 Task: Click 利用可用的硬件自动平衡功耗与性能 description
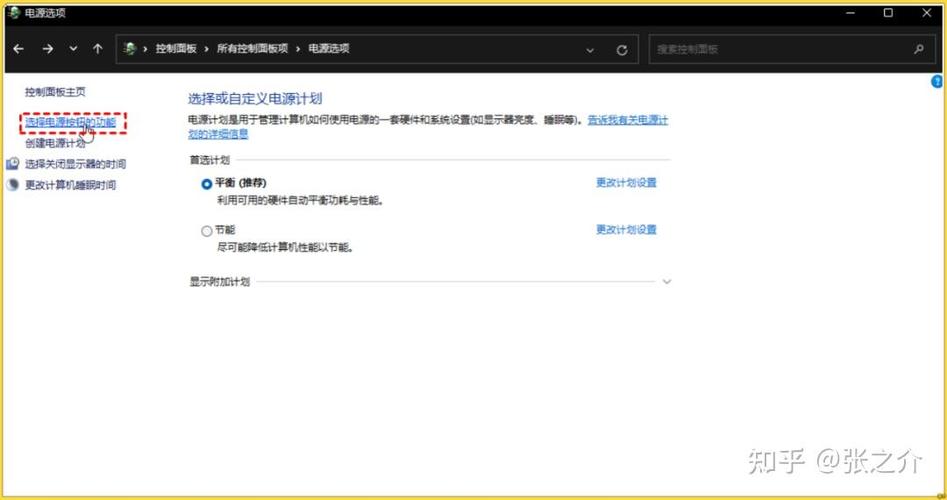click(300, 200)
